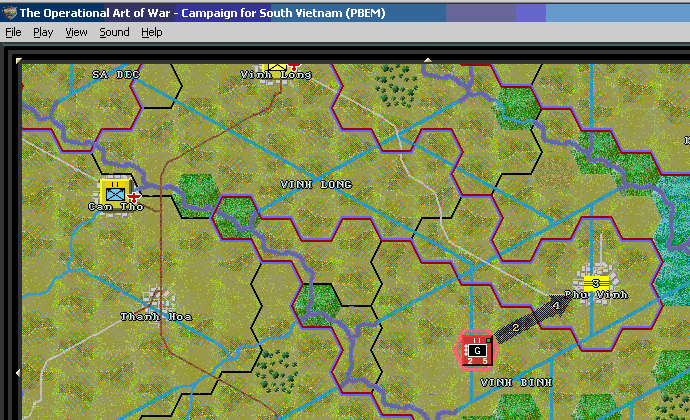The height and width of the screenshot is (420, 690).
Task: Click the map scroll arrow at left edge
Action: [x=18, y=373]
